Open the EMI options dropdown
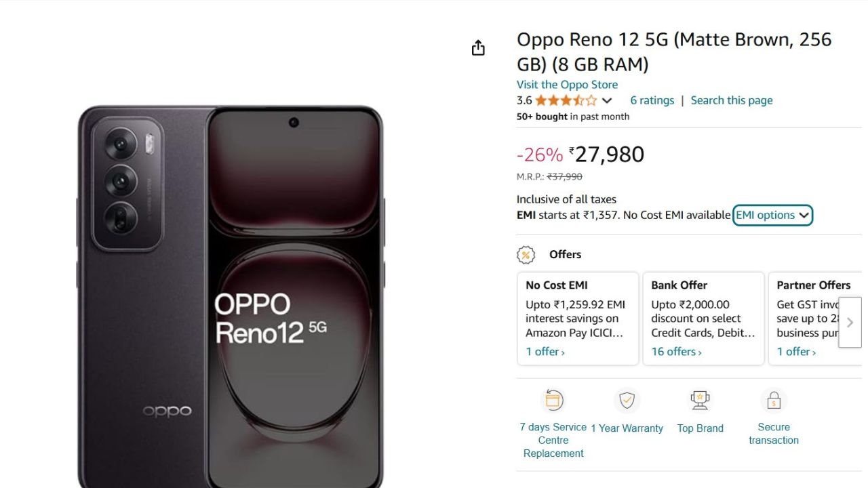 point(772,215)
